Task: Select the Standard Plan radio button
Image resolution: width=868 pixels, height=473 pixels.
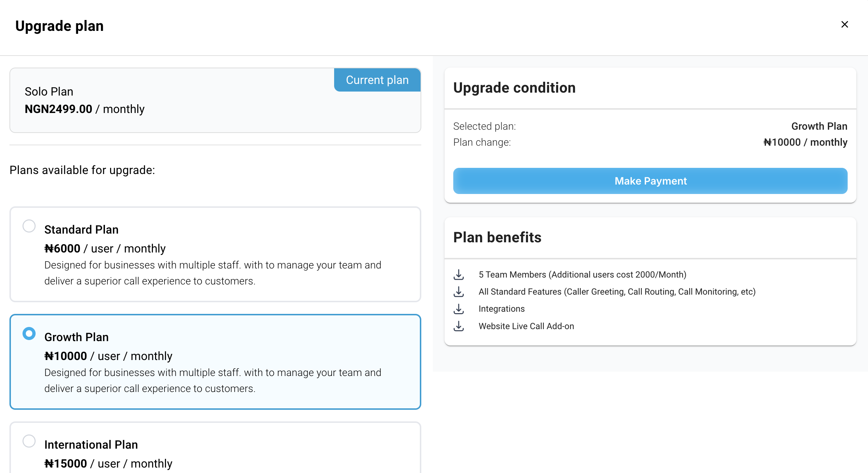Action: [29, 226]
